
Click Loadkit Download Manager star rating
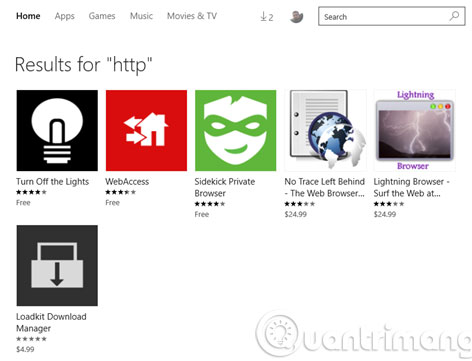tap(31, 339)
